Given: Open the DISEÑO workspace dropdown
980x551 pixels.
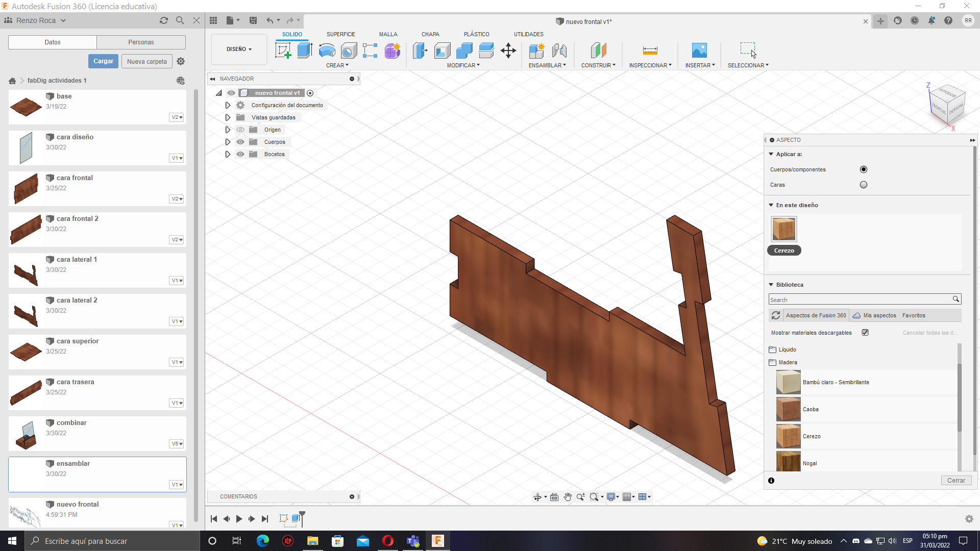Looking at the screenshot, I should (239, 49).
